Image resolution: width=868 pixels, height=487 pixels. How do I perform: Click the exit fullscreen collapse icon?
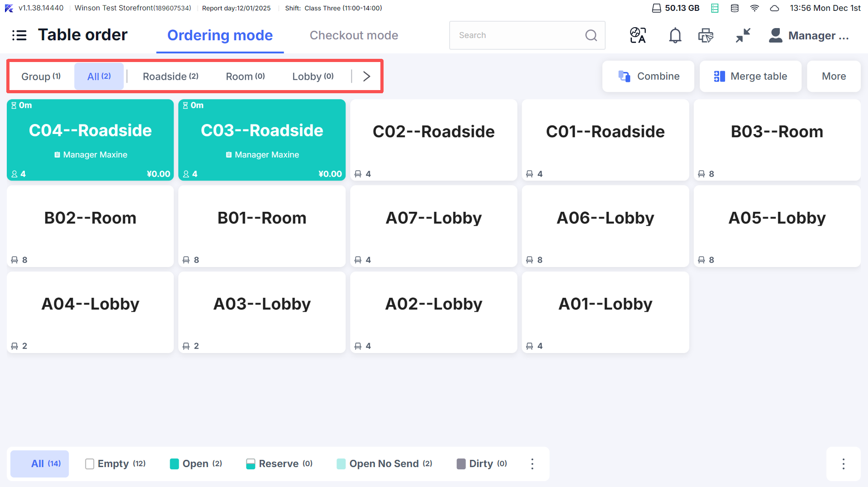(x=743, y=35)
